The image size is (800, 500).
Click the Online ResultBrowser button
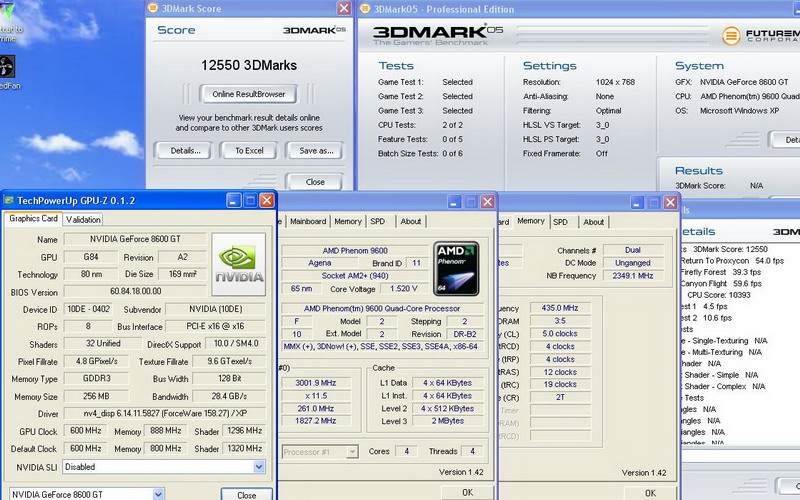(248, 94)
